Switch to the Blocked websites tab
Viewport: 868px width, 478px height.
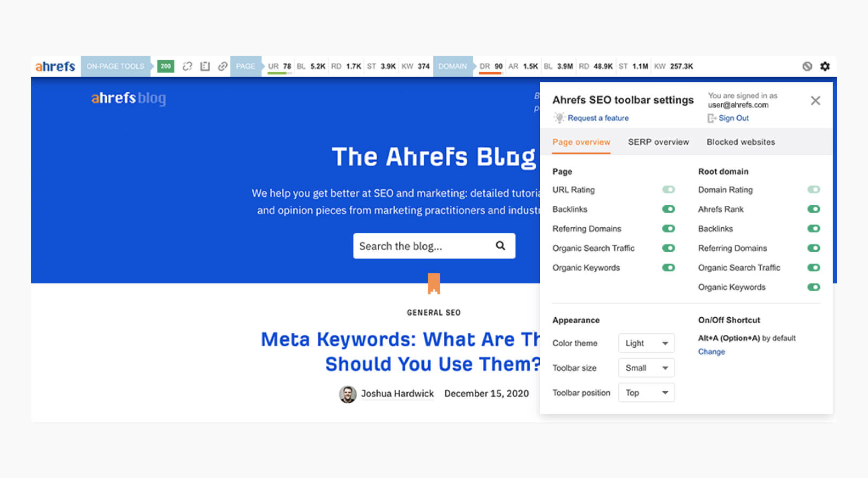pyautogui.click(x=741, y=142)
